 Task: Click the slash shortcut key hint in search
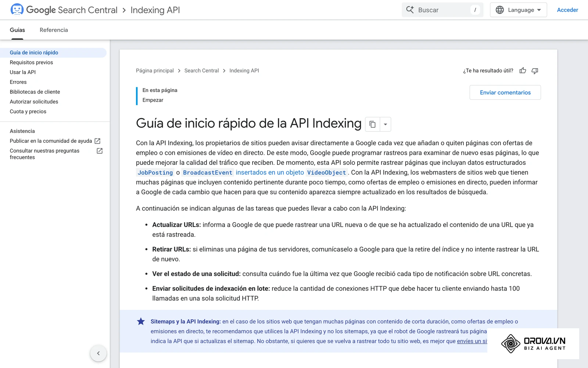pyautogui.click(x=475, y=10)
